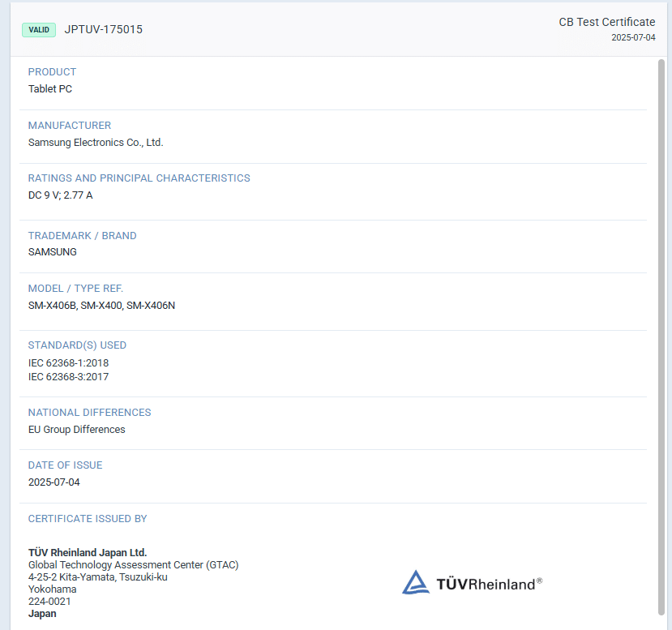The image size is (672, 630).
Task: Click the DATE OF ISSUE label
Action: point(65,465)
